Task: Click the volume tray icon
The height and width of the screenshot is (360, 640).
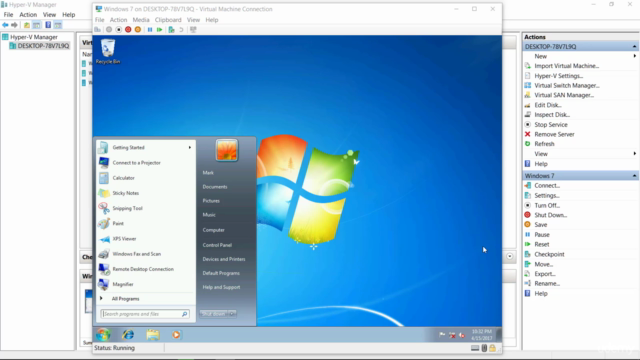Action: pyautogui.click(x=462, y=335)
